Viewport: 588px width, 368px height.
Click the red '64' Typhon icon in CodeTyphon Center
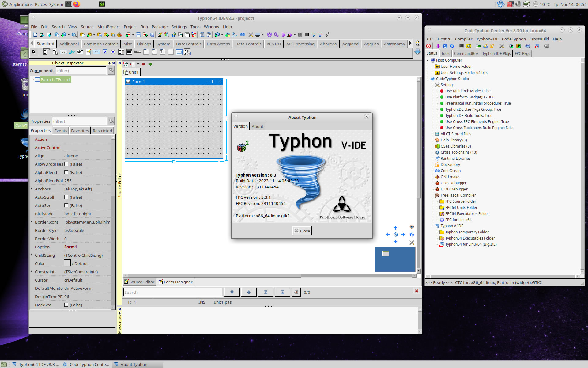537,46
